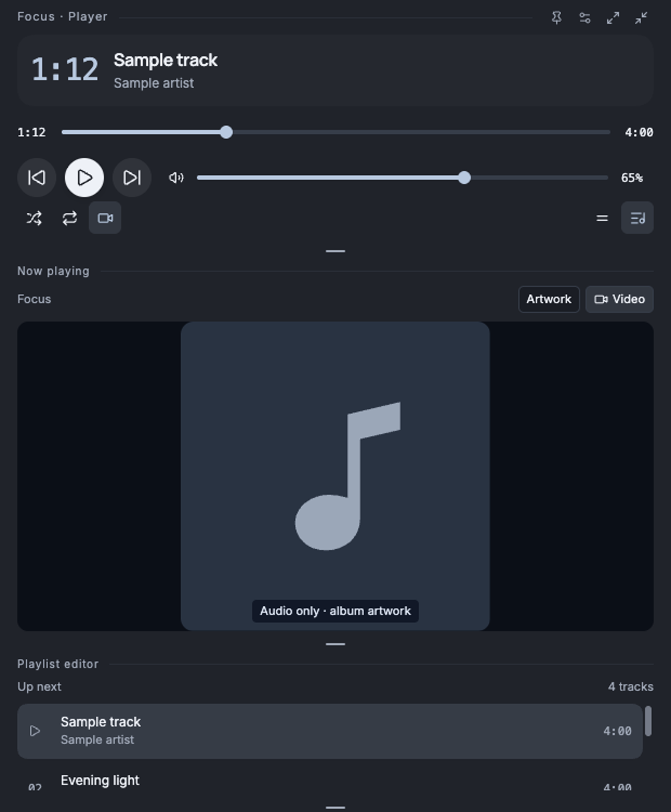Seek on the track progress slider

[x=335, y=132]
